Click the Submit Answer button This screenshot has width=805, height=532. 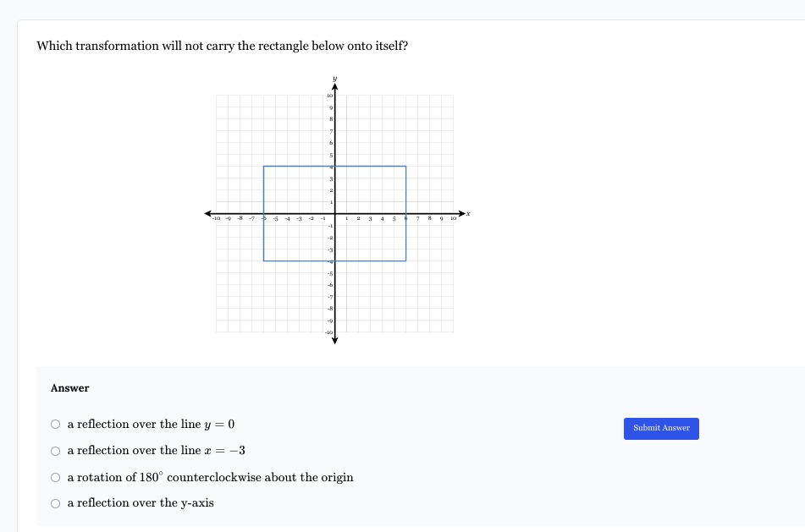pyautogui.click(x=661, y=428)
